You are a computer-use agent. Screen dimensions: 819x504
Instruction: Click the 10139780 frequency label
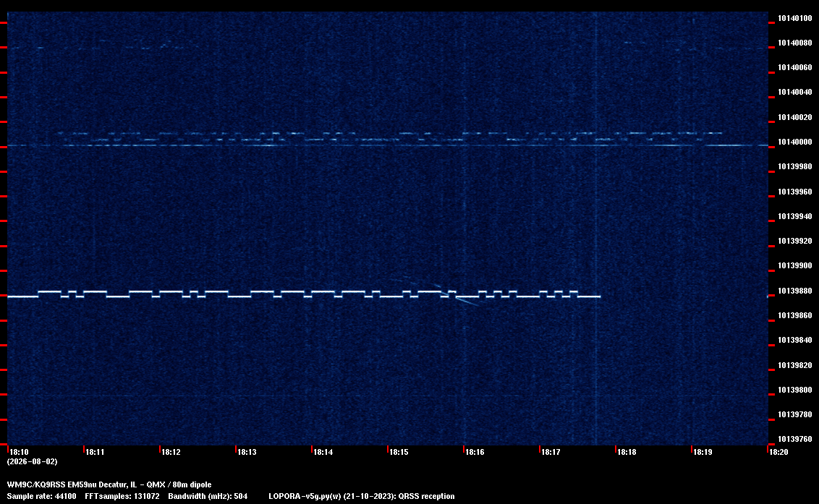(x=795, y=414)
